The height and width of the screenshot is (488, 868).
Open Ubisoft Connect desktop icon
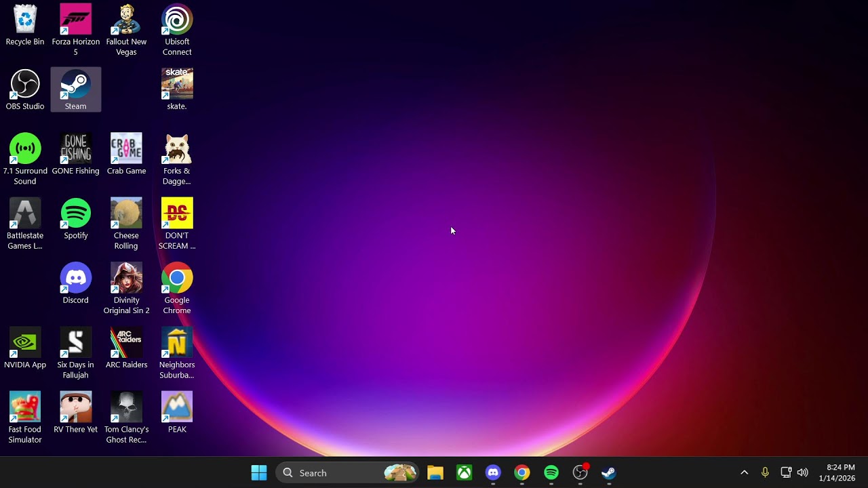(x=177, y=30)
